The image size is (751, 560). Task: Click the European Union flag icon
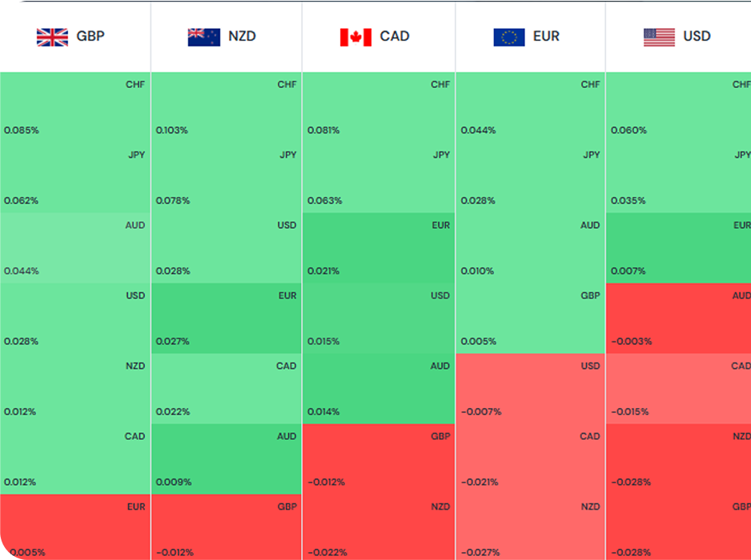(508, 37)
